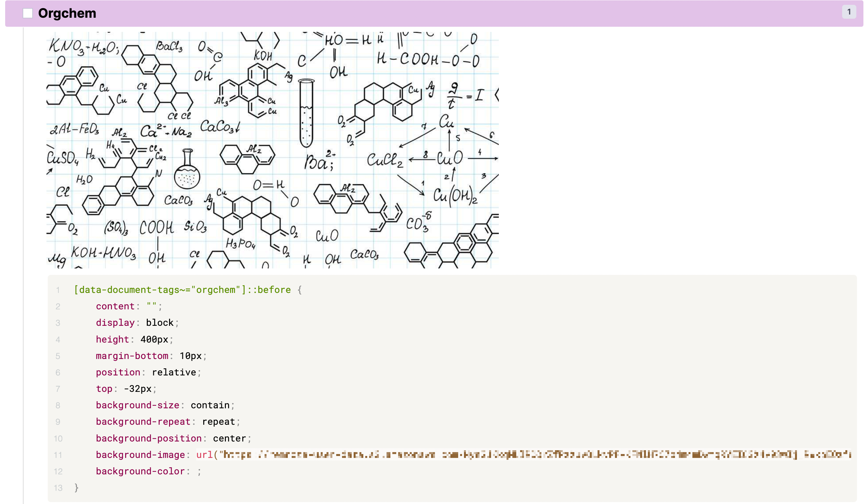Click the child count badge showing 1
The width and height of the screenshot is (866, 504).
[x=849, y=12]
